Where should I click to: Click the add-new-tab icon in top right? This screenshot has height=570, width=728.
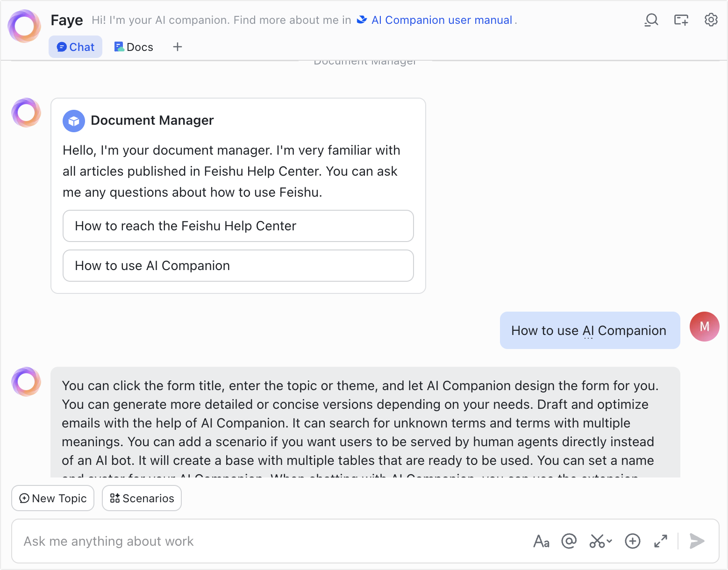point(681,20)
